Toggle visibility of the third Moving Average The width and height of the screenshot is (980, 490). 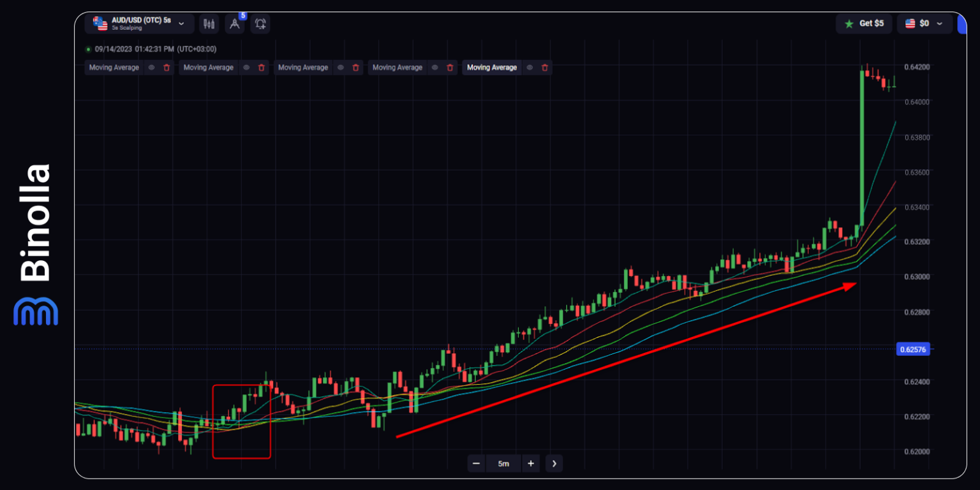pyautogui.click(x=340, y=67)
